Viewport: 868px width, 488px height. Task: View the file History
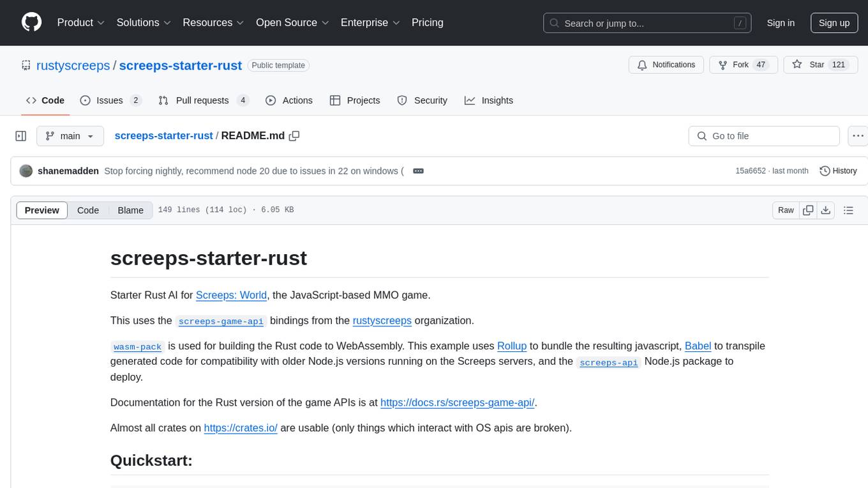(838, 171)
